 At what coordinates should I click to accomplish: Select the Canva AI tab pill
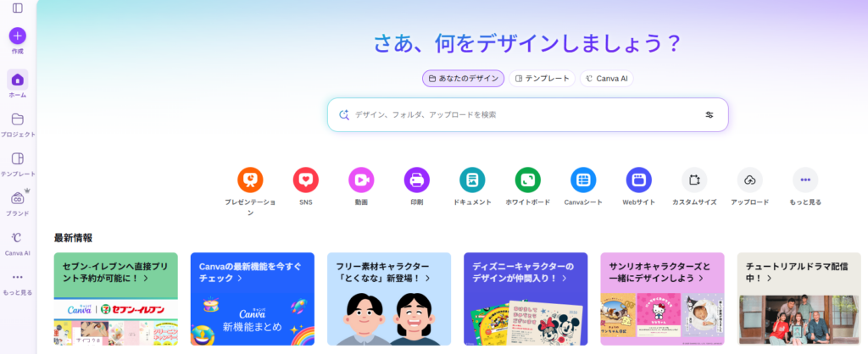(607, 79)
